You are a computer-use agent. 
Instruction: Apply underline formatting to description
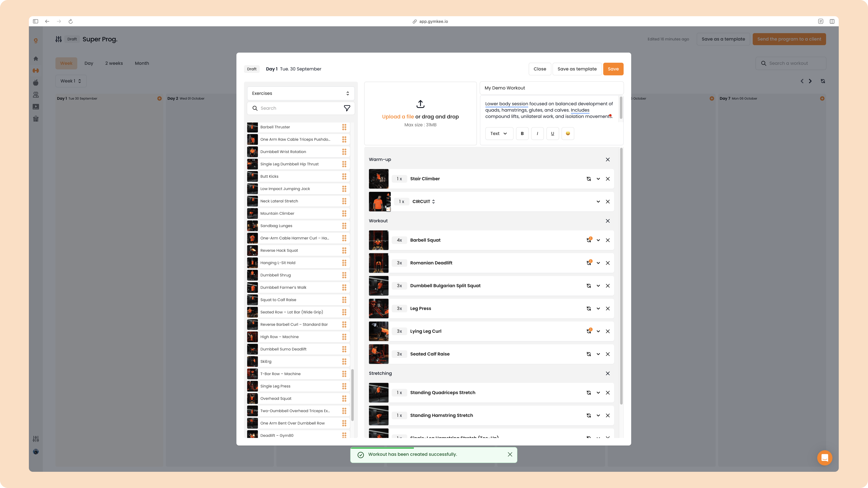click(x=552, y=133)
